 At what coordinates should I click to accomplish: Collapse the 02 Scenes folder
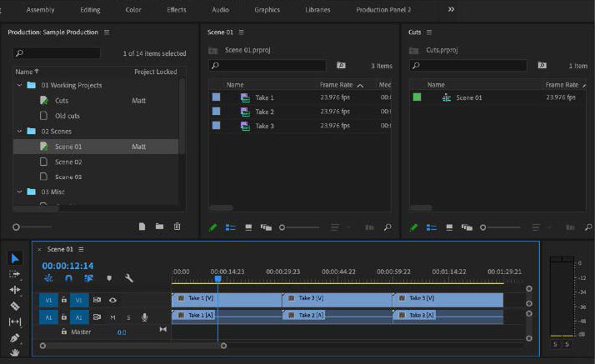coord(20,131)
